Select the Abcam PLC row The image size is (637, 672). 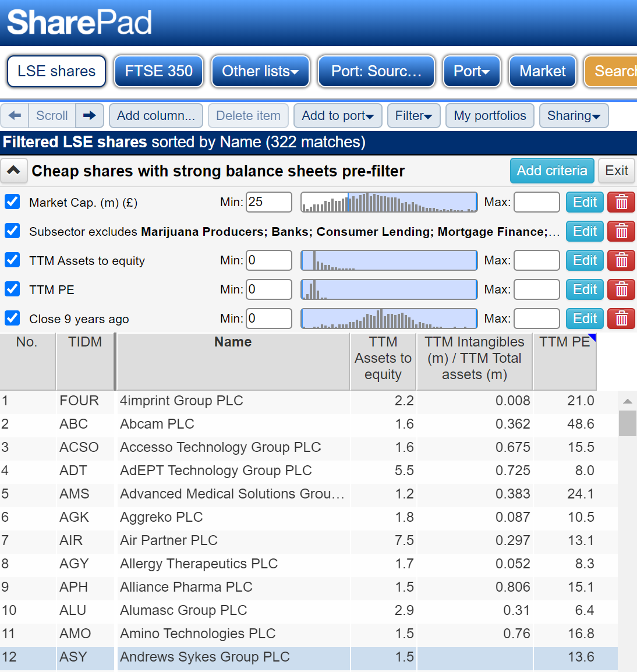(x=309, y=424)
